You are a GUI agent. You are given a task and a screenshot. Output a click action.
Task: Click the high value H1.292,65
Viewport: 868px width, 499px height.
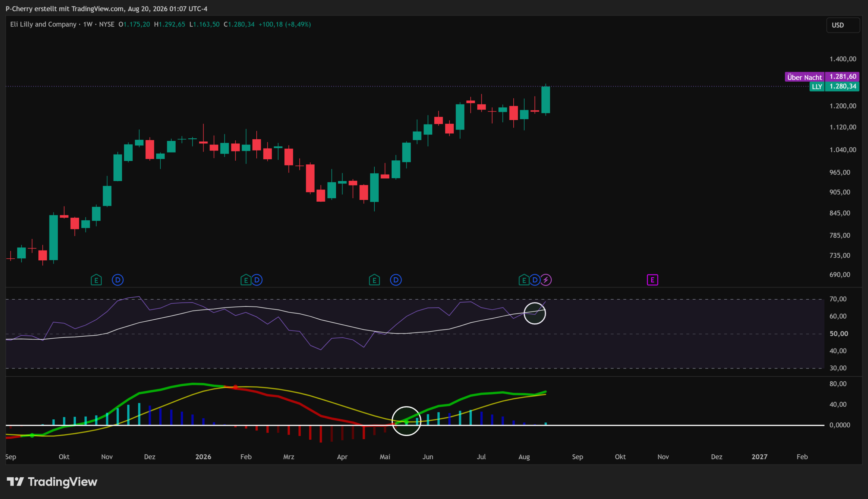pos(170,24)
